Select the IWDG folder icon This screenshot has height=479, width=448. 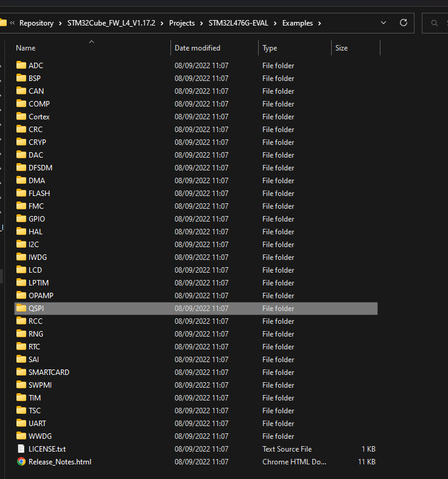(21, 257)
